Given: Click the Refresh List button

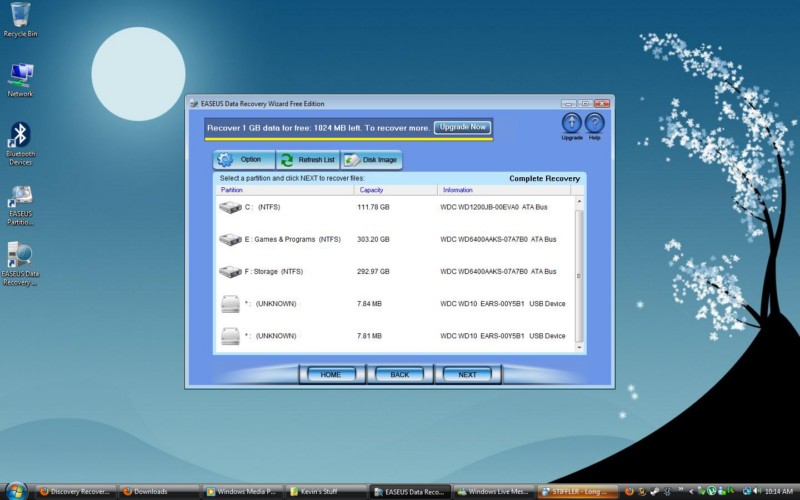Looking at the screenshot, I should 308,160.
